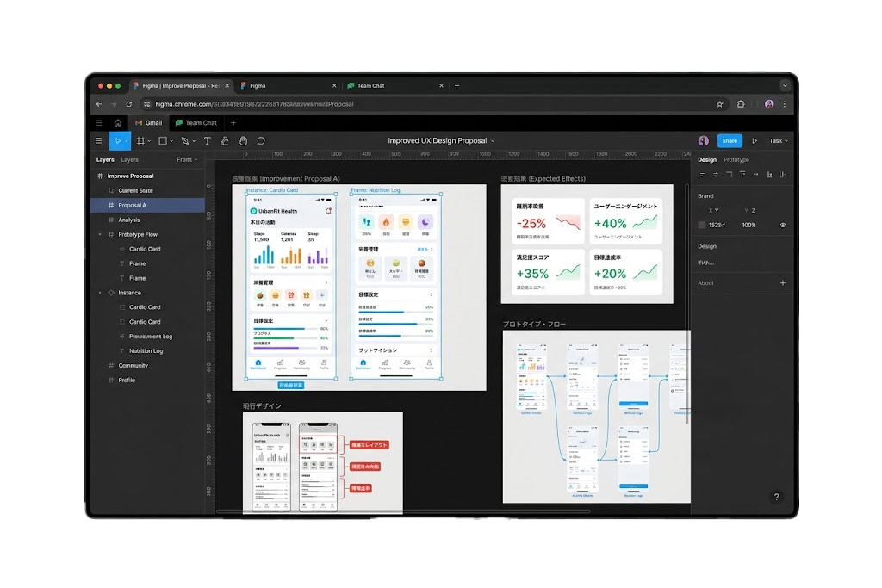Screen dimensions: 882x588
Task: Click the Align left icon
Action: pyautogui.click(x=701, y=175)
